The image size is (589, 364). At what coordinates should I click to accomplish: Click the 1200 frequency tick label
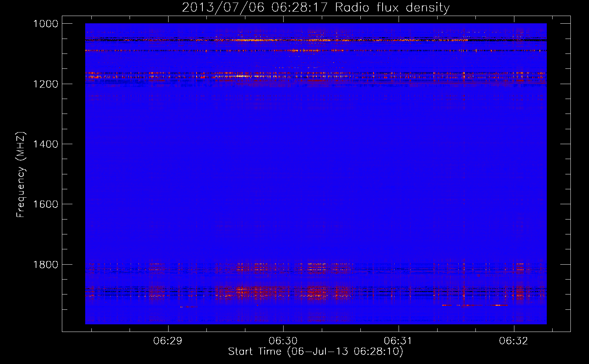(46, 84)
